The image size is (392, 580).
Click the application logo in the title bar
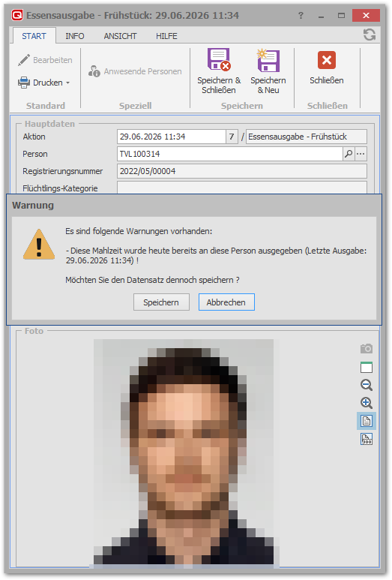click(17, 15)
